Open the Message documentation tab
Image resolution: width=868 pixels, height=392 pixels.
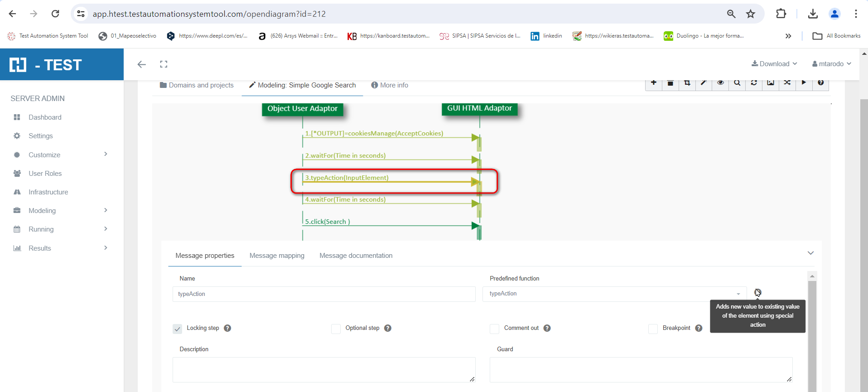356,256
